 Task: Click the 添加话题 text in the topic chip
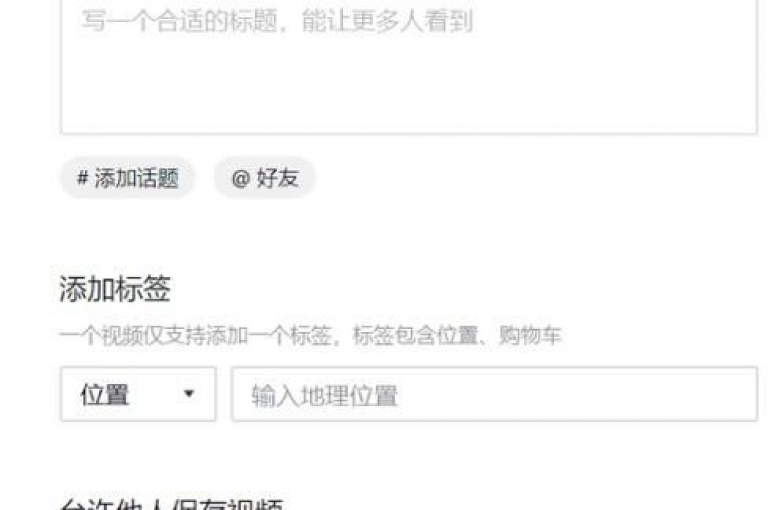137,178
